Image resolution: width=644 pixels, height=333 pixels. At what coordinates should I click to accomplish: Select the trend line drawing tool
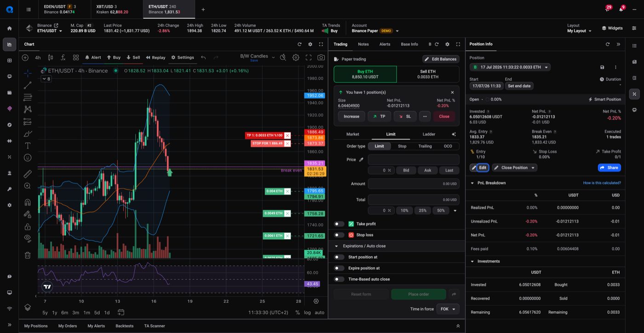[28, 86]
